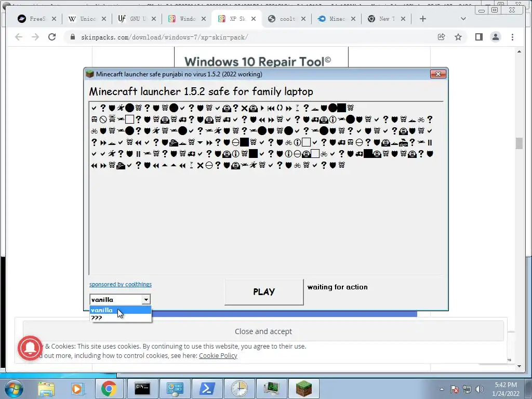View site information lock icon
The width and height of the screenshot is (532, 399).
click(x=72, y=37)
